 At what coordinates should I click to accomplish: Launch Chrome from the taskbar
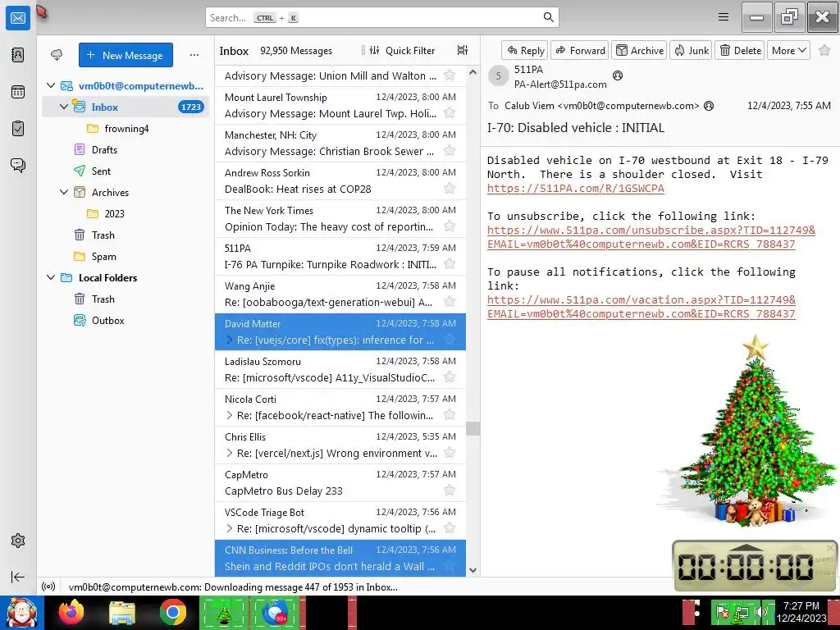[172, 613]
